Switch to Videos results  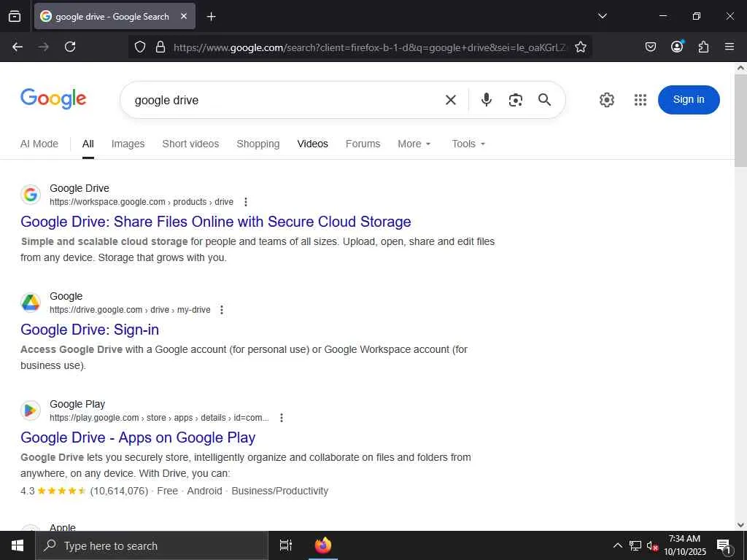click(312, 144)
